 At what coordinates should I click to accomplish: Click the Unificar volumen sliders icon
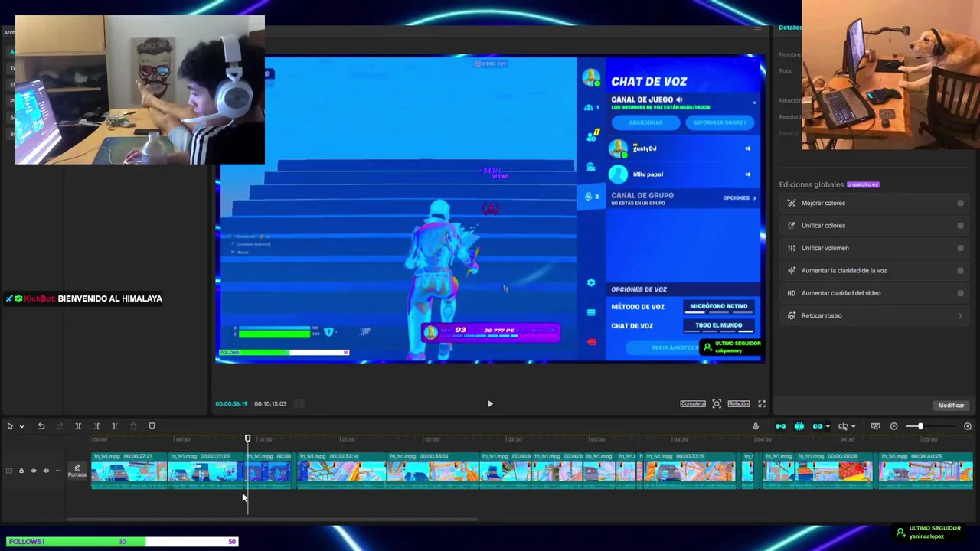point(792,248)
